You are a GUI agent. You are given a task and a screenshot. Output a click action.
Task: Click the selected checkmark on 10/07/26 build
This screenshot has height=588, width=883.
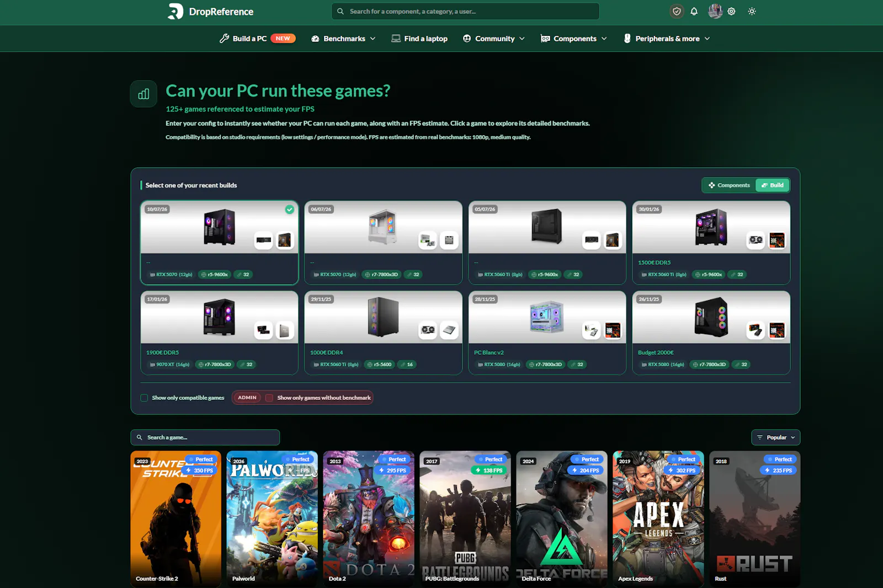tap(289, 210)
